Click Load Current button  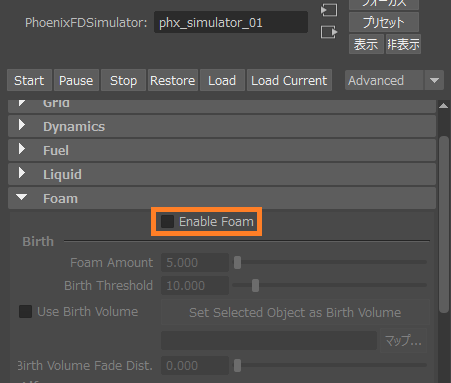pos(289,80)
